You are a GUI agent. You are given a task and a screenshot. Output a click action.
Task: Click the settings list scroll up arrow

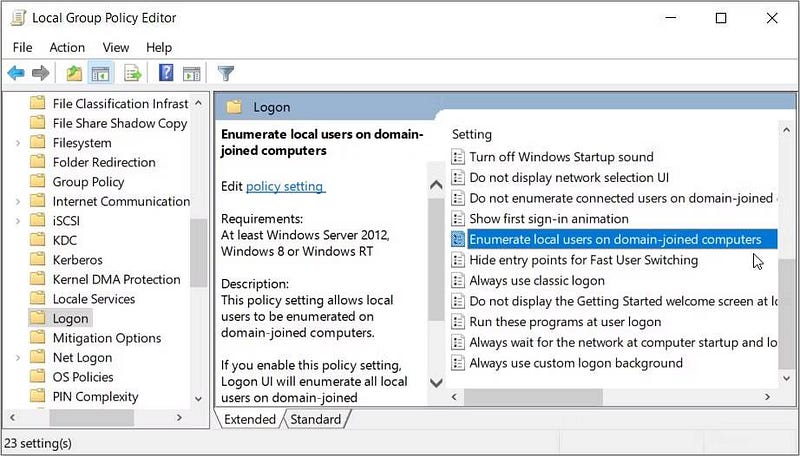pyautogui.click(x=786, y=131)
